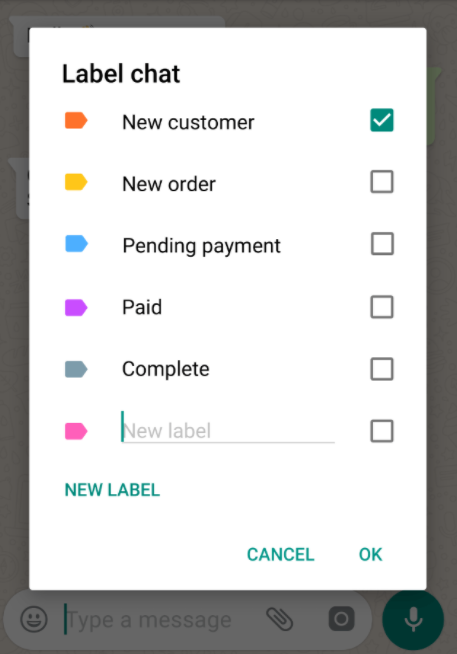Click the blue Pending payment tag icon

point(76,244)
